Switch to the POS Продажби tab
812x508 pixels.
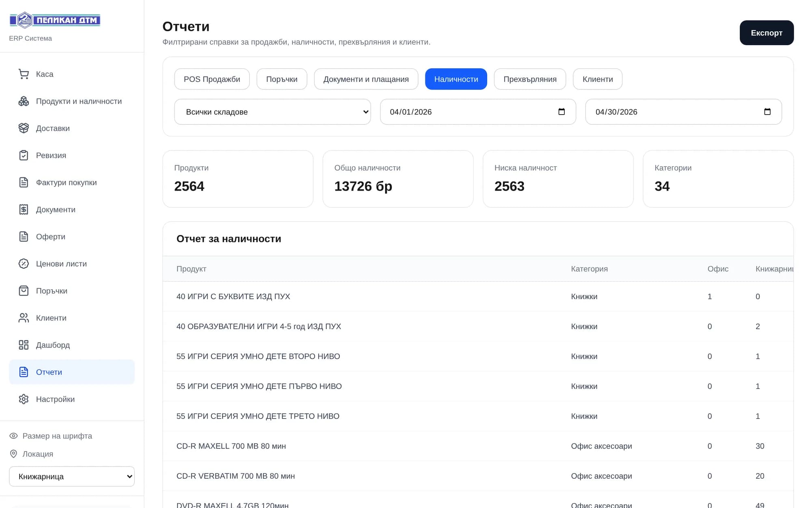(x=212, y=79)
